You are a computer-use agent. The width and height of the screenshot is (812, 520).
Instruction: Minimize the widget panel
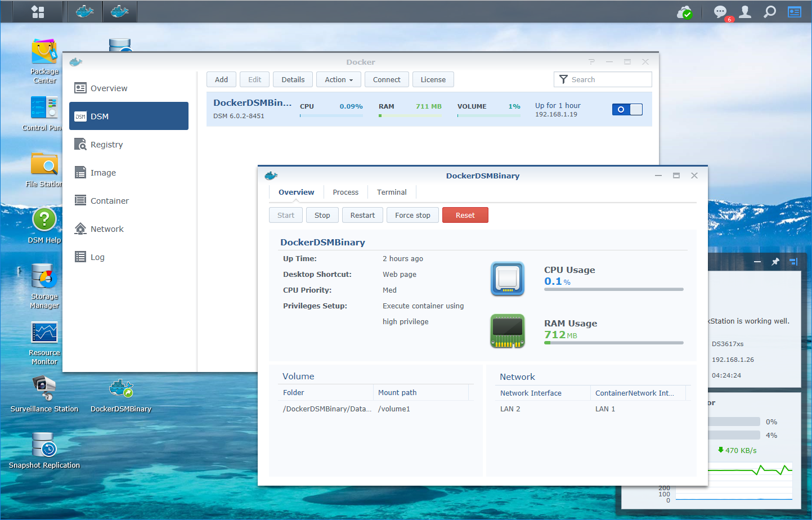[757, 262]
